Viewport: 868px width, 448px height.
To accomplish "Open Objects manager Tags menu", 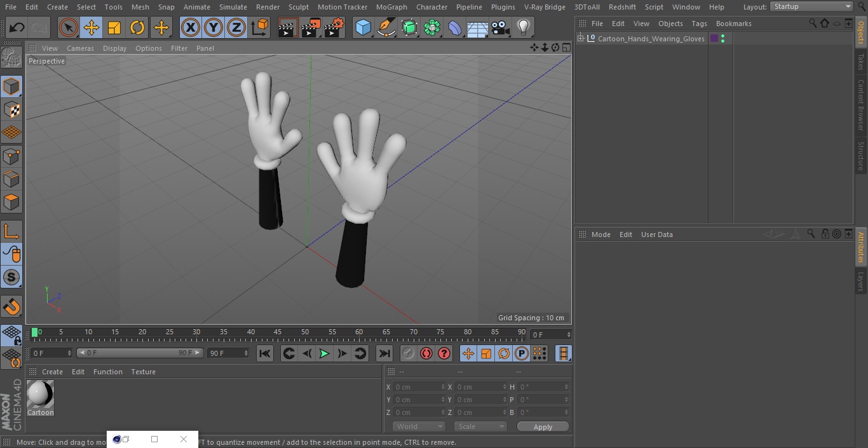I will [699, 24].
